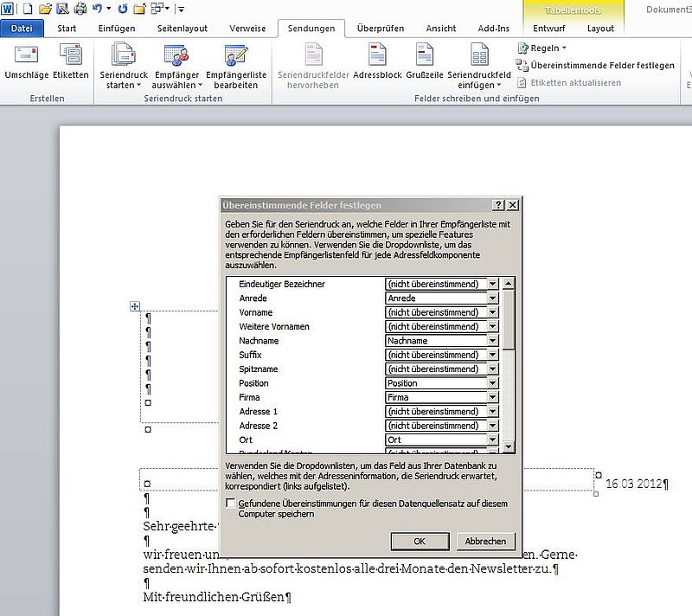Open the Adresse 2 dropdown

(492, 425)
